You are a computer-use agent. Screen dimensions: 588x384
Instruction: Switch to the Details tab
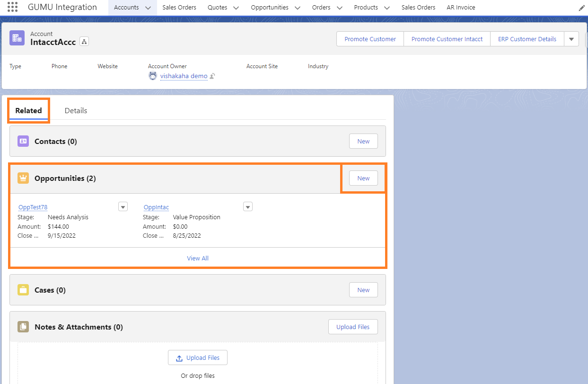[x=76, y=111]
